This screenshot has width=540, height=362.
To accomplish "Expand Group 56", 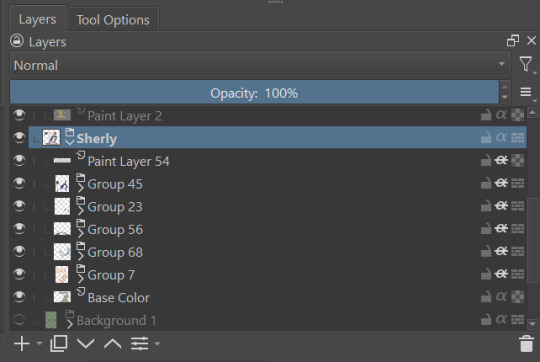I will pyautogui.click(x=81, y=233).
